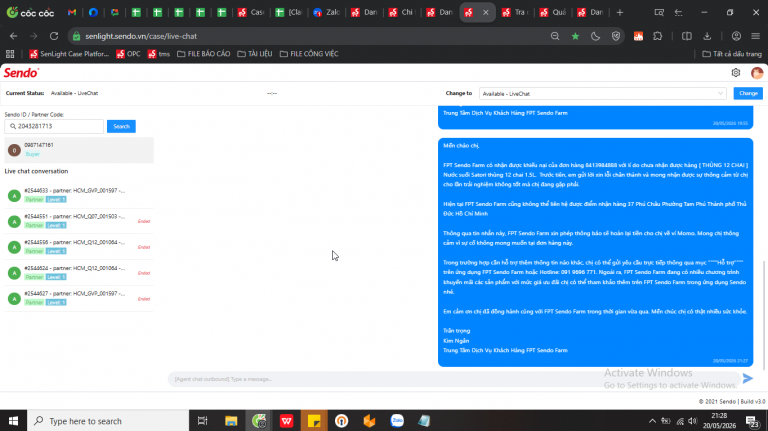Expand TÀI LIỆU bookmark folder
This screenshot has height=431, width=768.
coord(255,54)
